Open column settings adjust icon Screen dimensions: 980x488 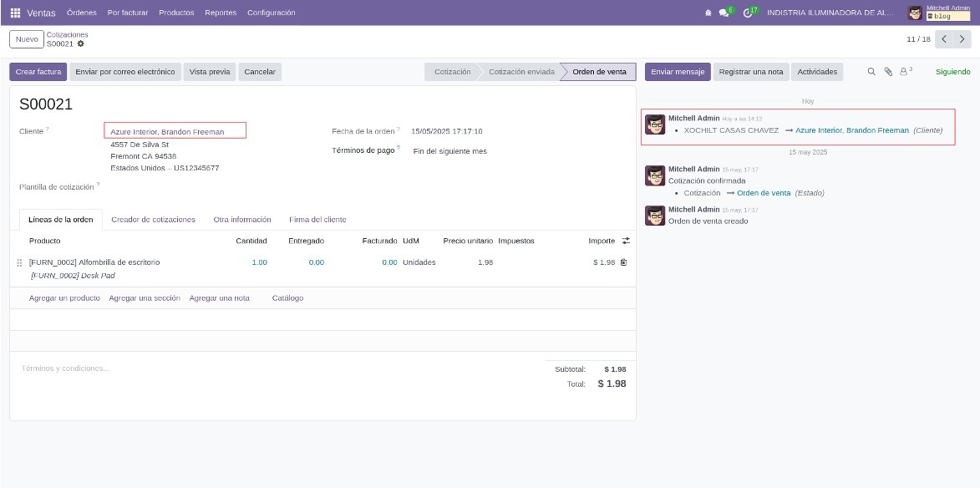[x=626, y=241]
